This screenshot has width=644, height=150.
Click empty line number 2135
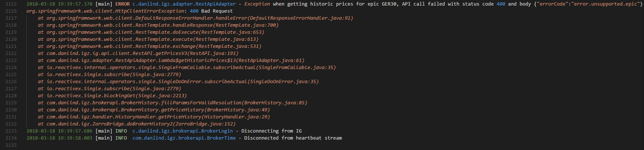click(11, 145)
